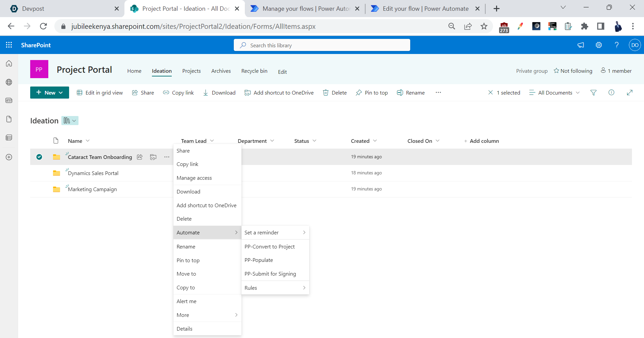Reload the page in browser
Image resolution: width=644 pixels, height=338 pixels.
click(x=43, y=26)
